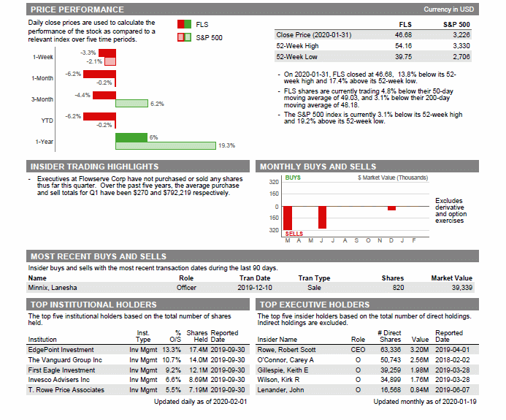Click the 'Tran Date' column header

point(255,278)
